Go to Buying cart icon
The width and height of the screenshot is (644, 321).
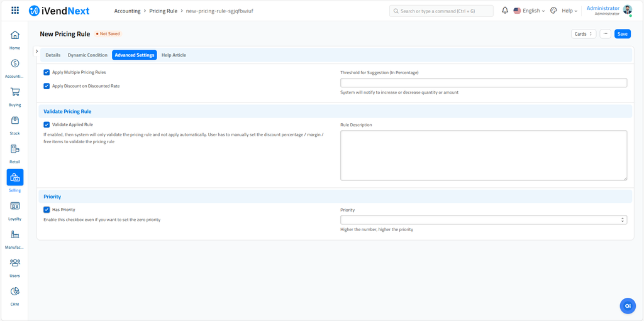14,92
